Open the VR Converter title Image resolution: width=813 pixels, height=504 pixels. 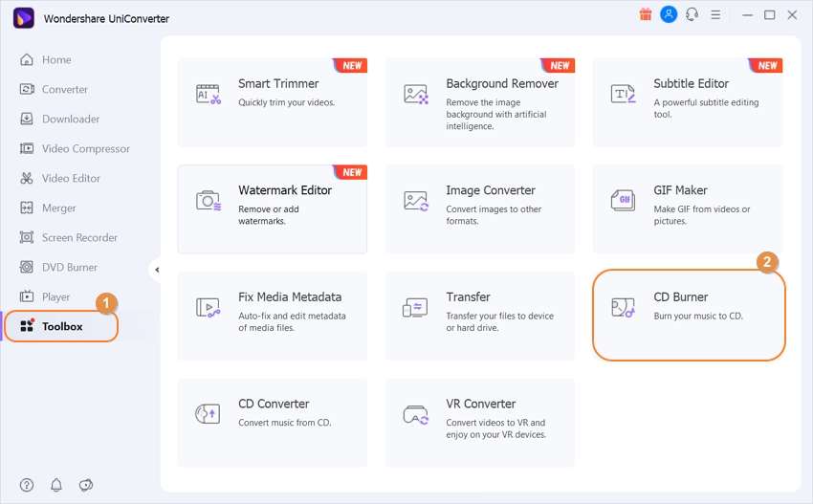[481, 404]
